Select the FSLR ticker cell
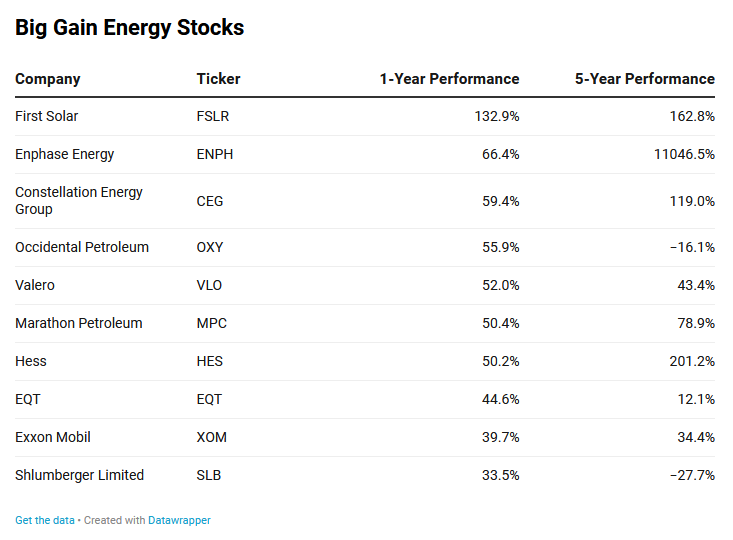Image resolution: width=733 pixels, height=540 pixels. pos(213,116)
